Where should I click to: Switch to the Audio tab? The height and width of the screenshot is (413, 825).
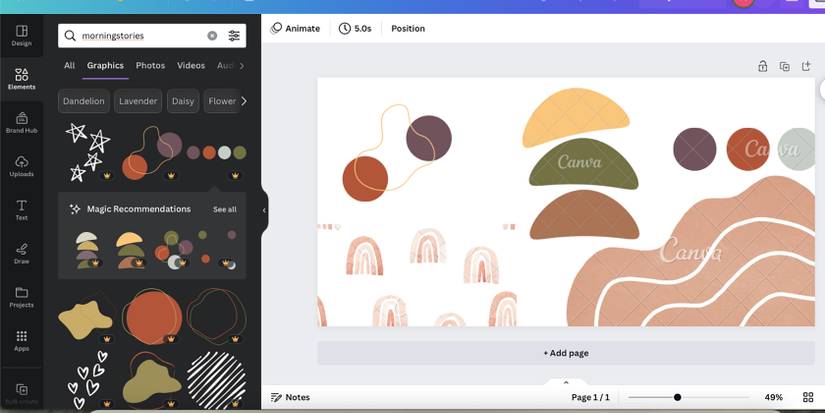tap(225, 65)
